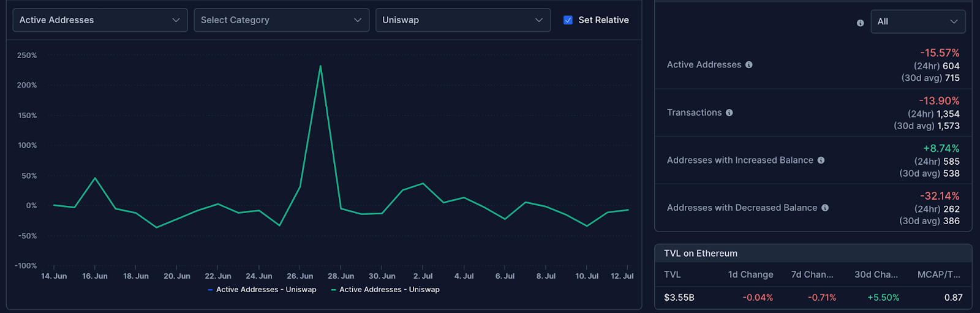980x313 pixels.
Task: Click Addresses with Decreased Balance info icon
Action: (825, 208)
